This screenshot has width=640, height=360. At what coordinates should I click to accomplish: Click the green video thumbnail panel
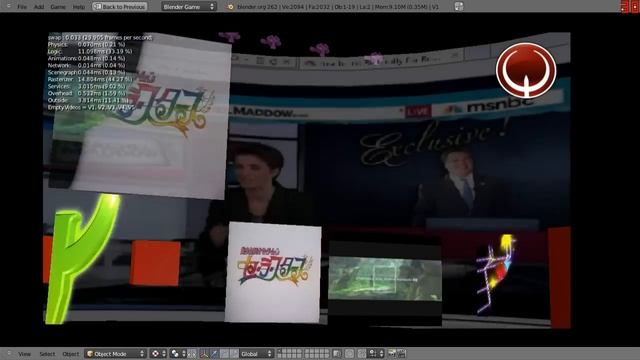point(385,279)
